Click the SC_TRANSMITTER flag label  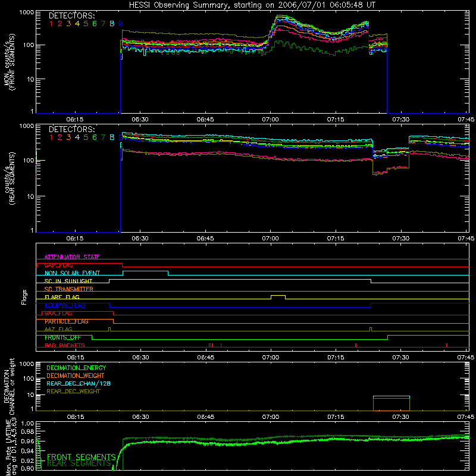click(68, 289)
